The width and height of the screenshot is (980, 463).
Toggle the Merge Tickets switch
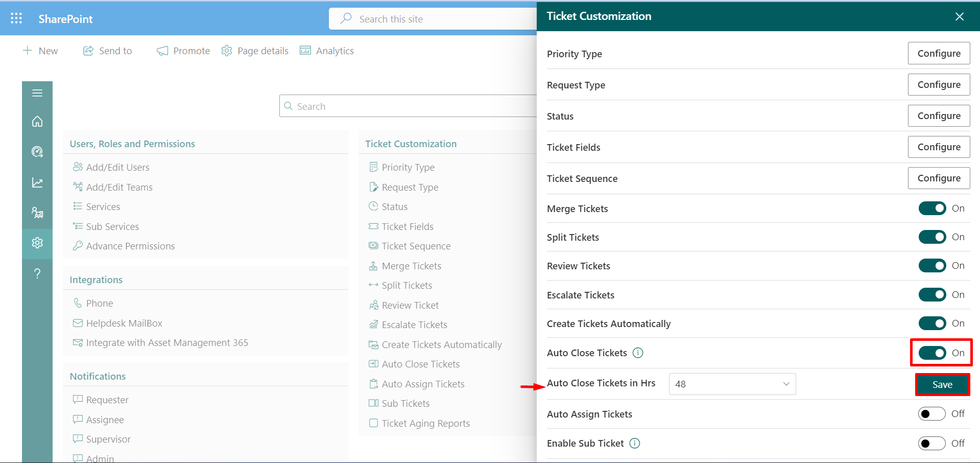pos(933,209)
